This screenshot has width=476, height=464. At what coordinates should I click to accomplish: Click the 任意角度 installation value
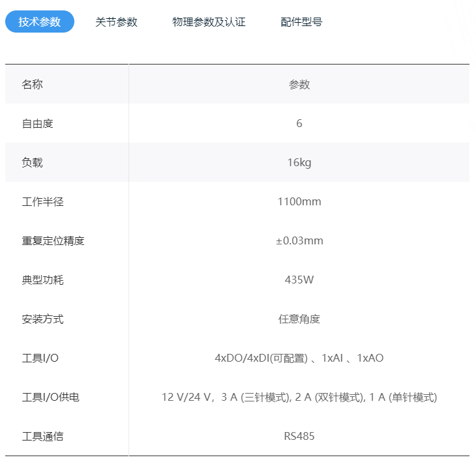[x=299, y=319]
